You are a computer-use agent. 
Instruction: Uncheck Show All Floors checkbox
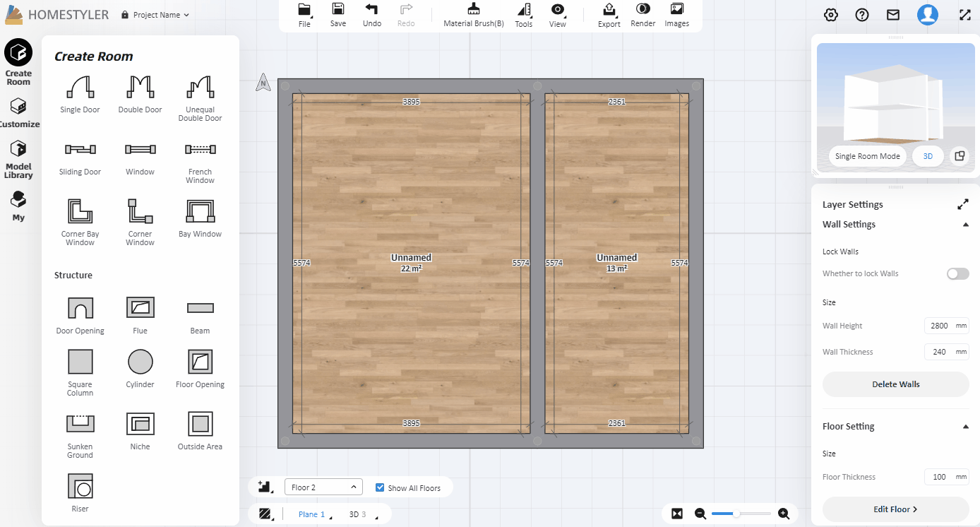pos(381,487)
